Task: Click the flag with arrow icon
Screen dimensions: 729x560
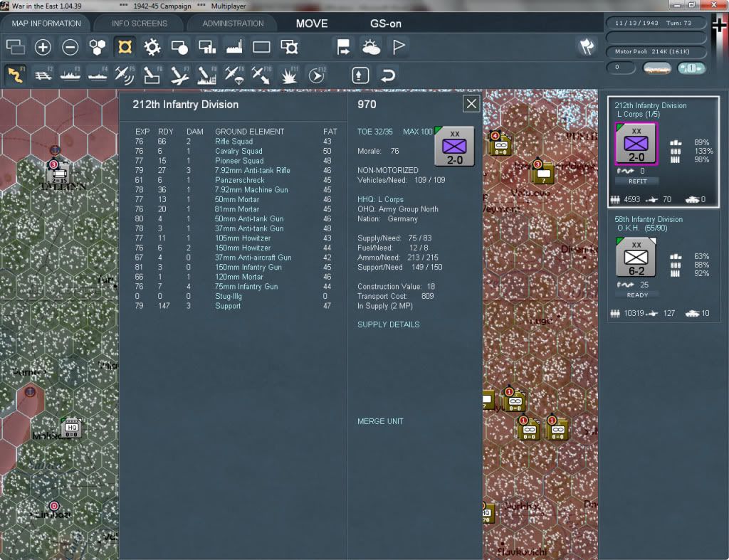Action: click(343, 47)
